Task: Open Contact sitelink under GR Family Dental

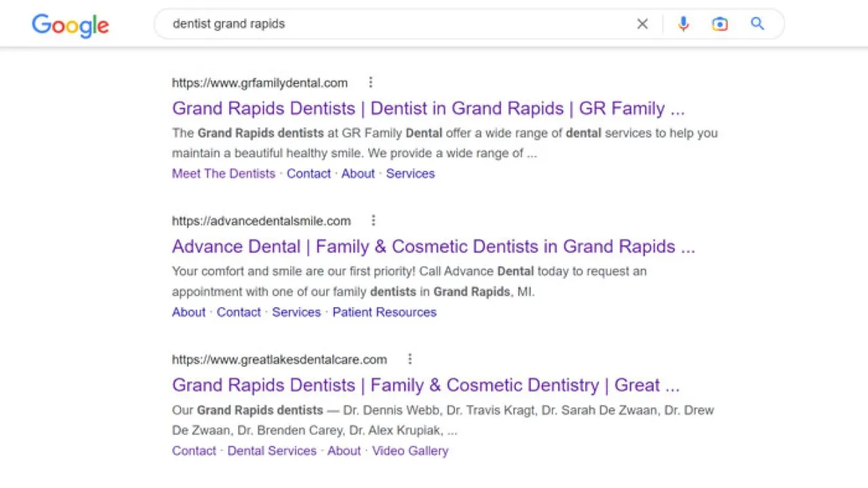Action: pyautogui.click(x=309, y=174)
